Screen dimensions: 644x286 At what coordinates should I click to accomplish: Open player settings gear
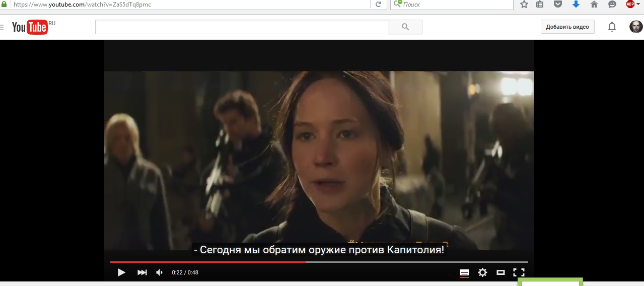[482, 272]
